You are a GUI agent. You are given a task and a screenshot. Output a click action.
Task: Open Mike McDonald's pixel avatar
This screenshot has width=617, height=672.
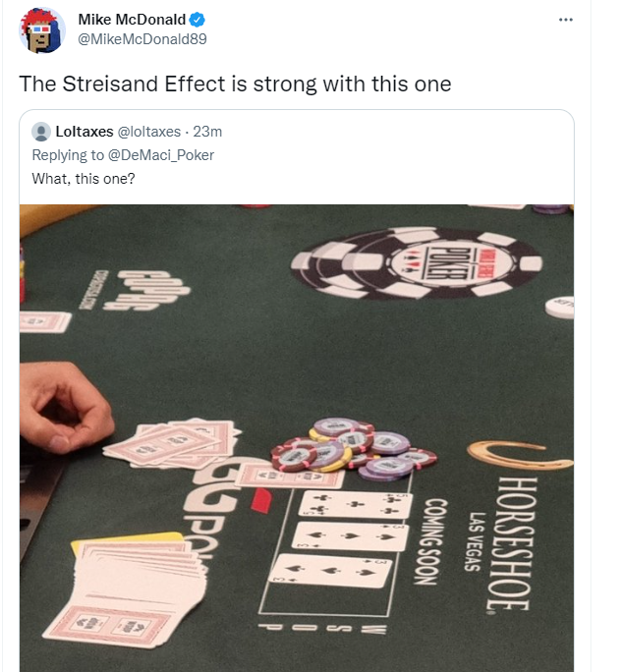click(42, 30)
